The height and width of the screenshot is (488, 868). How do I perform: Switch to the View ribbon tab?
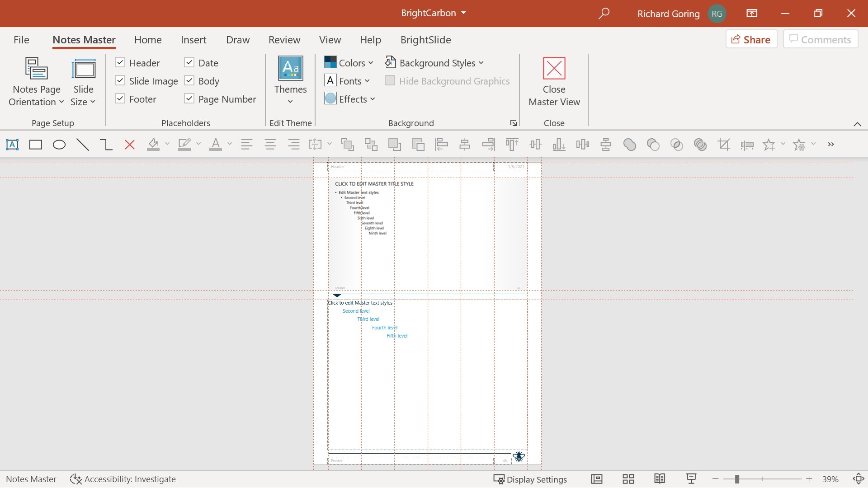tap(330, 39)
